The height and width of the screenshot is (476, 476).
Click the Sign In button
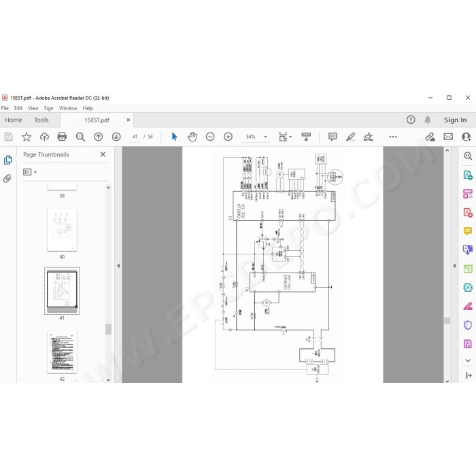tap(455, 120)
